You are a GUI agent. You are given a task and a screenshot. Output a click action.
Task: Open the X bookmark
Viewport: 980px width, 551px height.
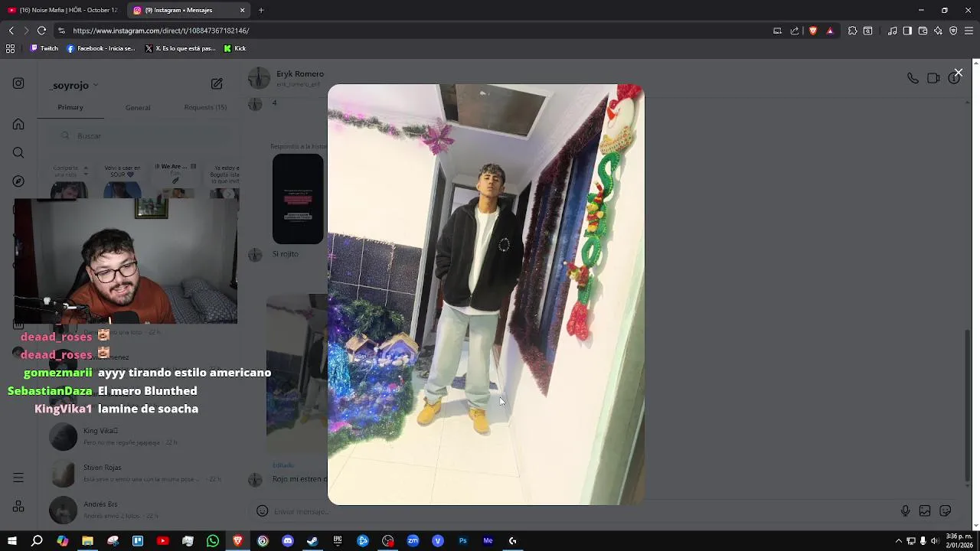(180, 48)
